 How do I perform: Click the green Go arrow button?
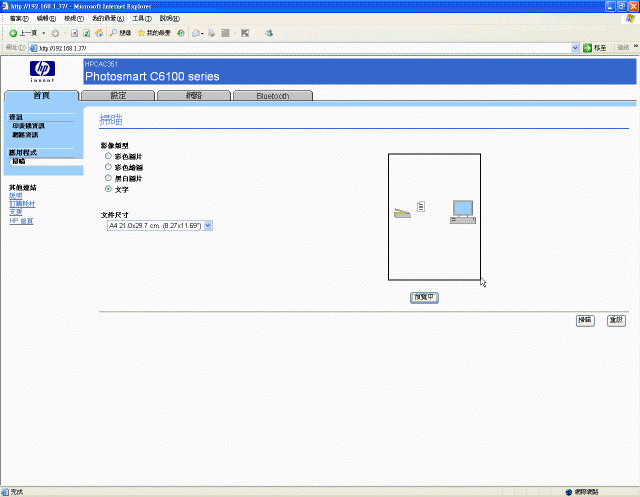pyautogui.click(x=587, y=48)
